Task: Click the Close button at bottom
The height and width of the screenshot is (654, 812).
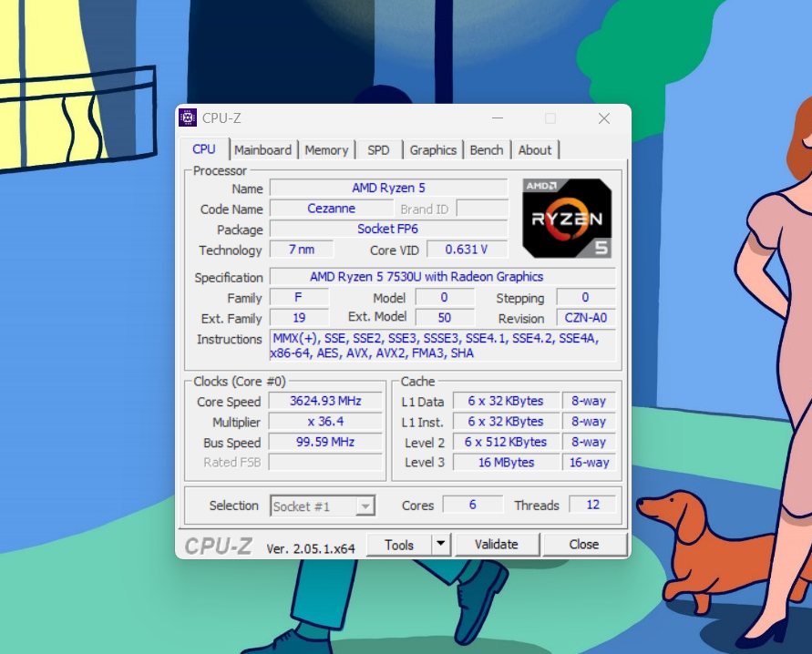Action: click(x=584, y=545)
